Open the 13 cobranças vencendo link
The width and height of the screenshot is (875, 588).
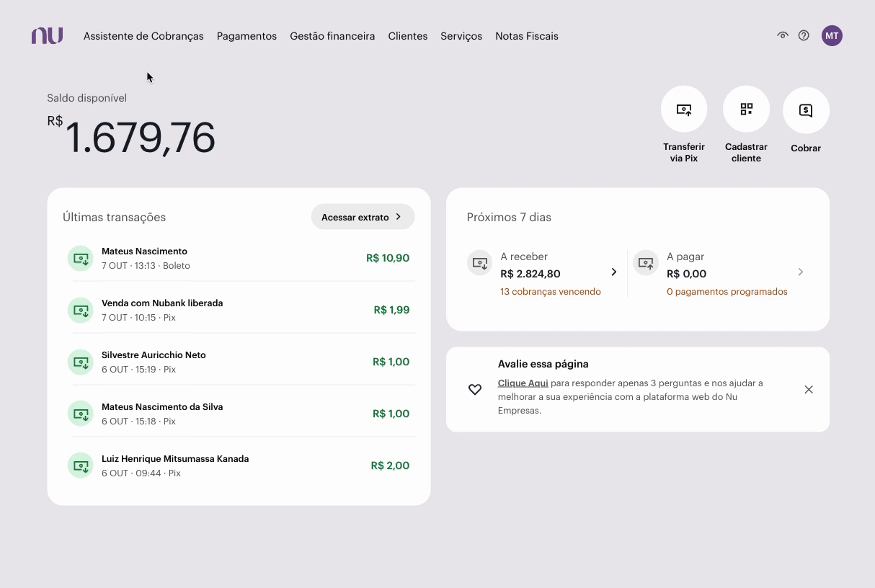pos(551,292)
